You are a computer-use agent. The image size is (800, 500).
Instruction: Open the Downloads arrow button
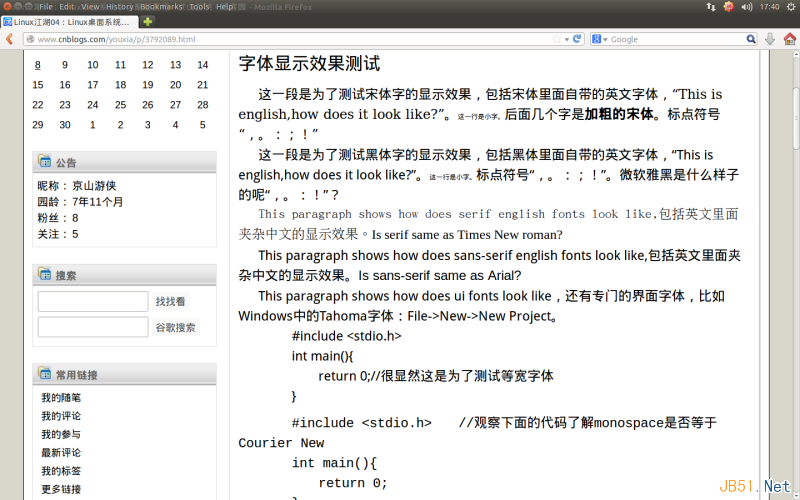[770, 39]
